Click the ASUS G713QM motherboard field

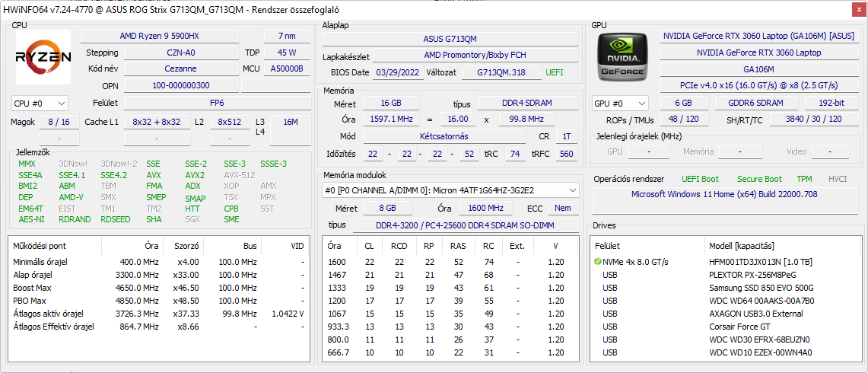coord(450,39)
